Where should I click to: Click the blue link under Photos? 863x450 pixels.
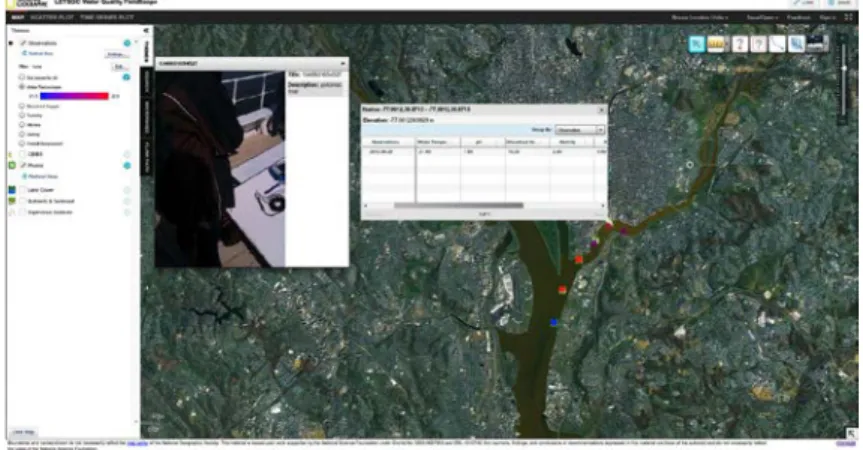coord(42,177)
